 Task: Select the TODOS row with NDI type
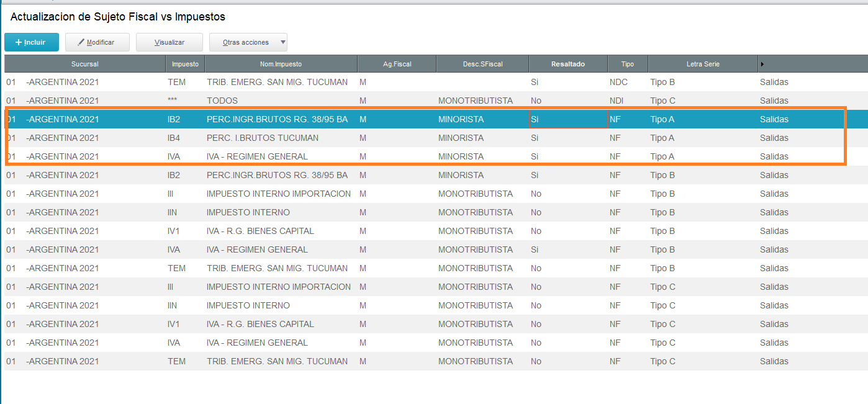click(x=436, y=101)
